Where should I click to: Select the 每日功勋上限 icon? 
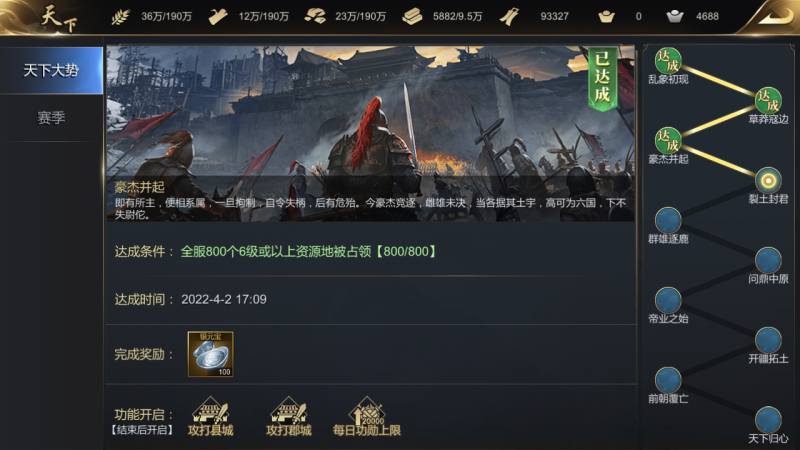[367, 417]
